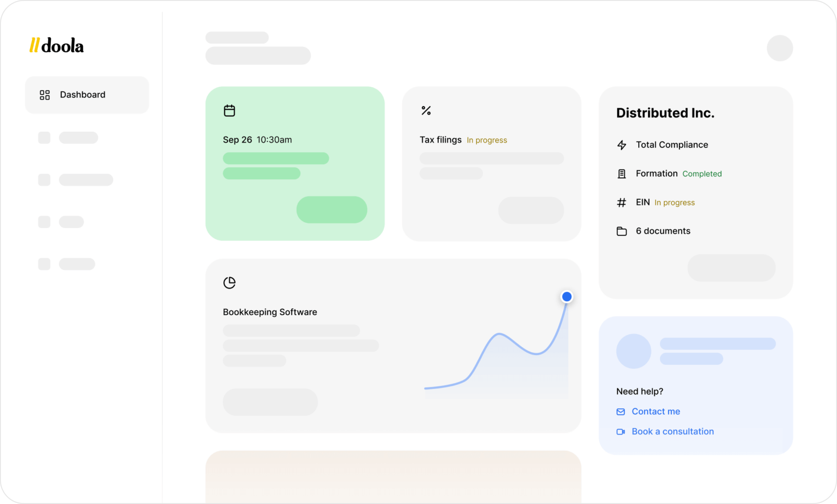
Task: Click the In progress status on Tax filings
Action: point(487,140)
